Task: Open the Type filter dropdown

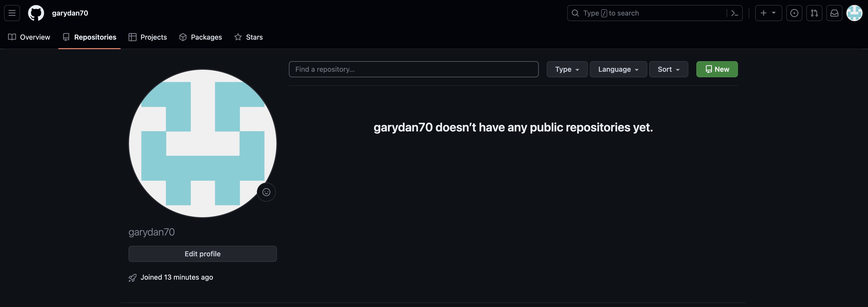Action: (x=567, y=69)
